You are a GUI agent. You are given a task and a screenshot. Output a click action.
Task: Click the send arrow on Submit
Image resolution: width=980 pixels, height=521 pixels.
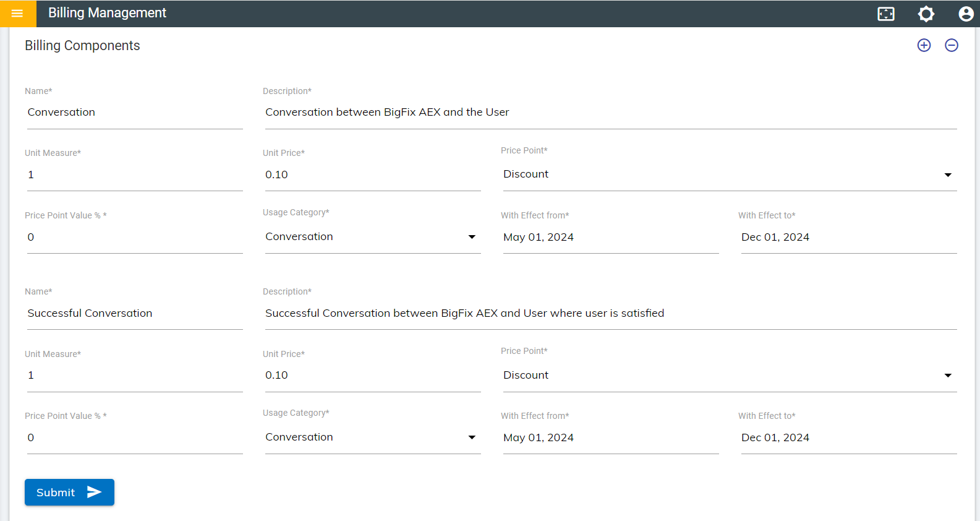(x=94, y=492)
